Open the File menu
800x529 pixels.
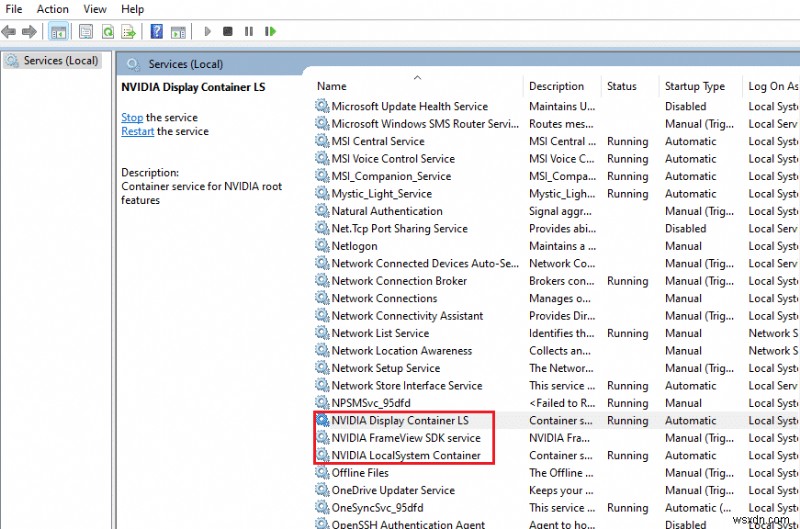pos(14,9)
